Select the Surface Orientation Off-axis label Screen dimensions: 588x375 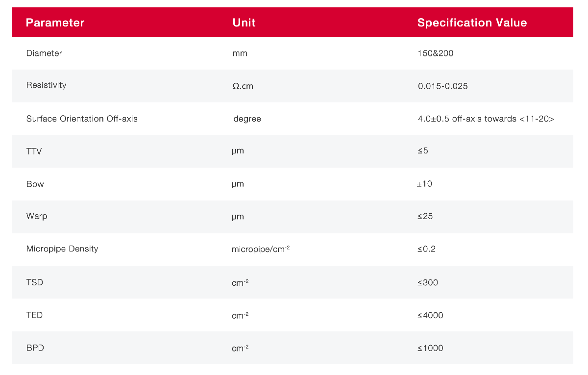tap(82, 119)
